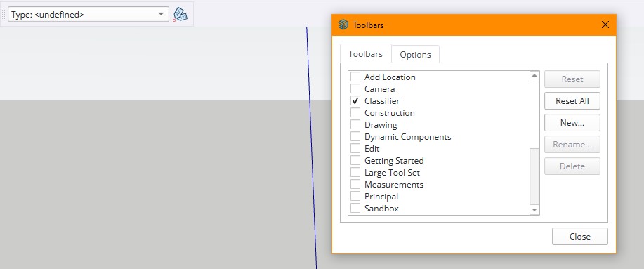
Task: Tick the Add Location checkbox
Action: 355,77
